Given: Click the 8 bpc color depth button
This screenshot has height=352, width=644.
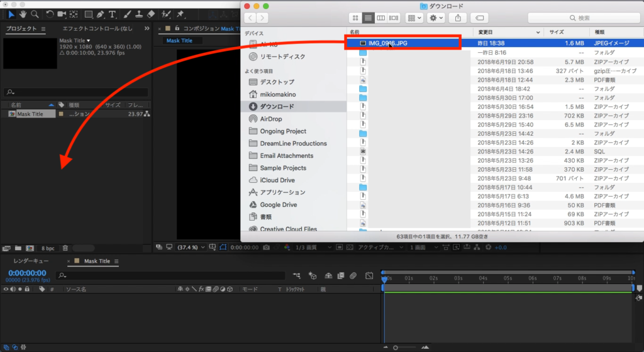Looking at the screenshot, I should click(48, 248).
